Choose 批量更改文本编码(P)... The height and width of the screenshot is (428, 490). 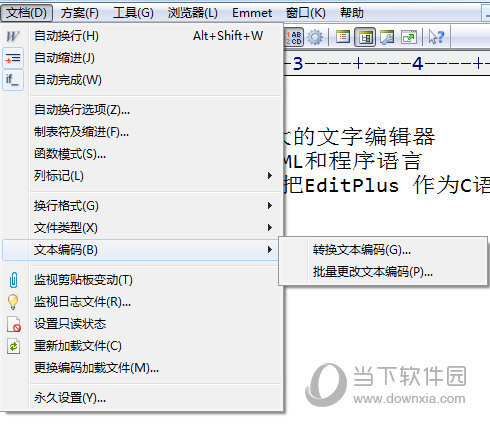(383, 272)
